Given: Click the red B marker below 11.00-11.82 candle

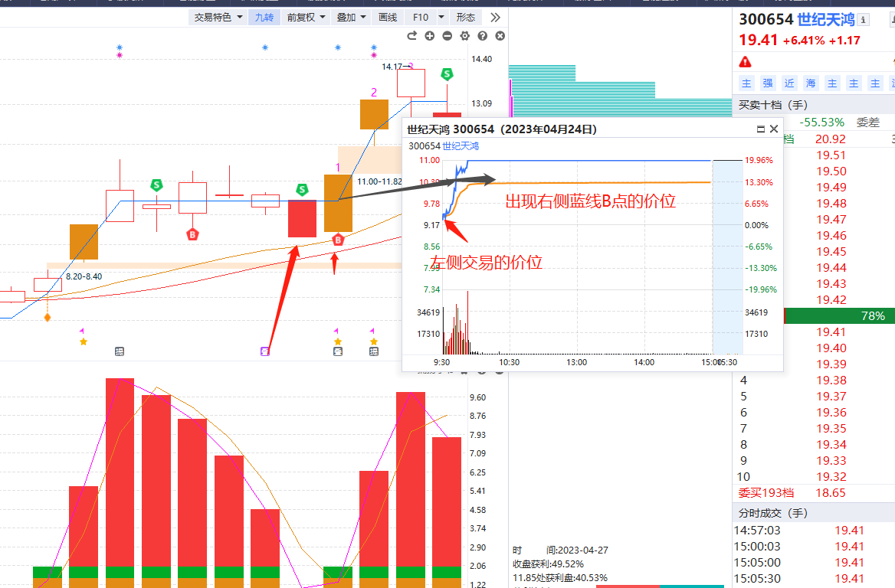Looking at the screenshot, I should (338, 240).
